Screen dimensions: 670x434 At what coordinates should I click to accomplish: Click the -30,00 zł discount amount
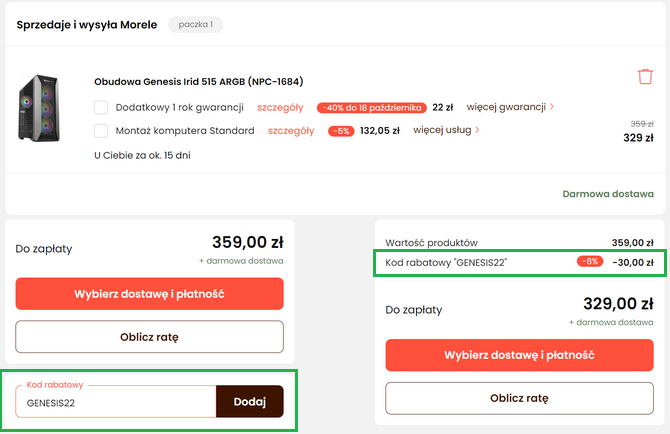click(633, 263)
